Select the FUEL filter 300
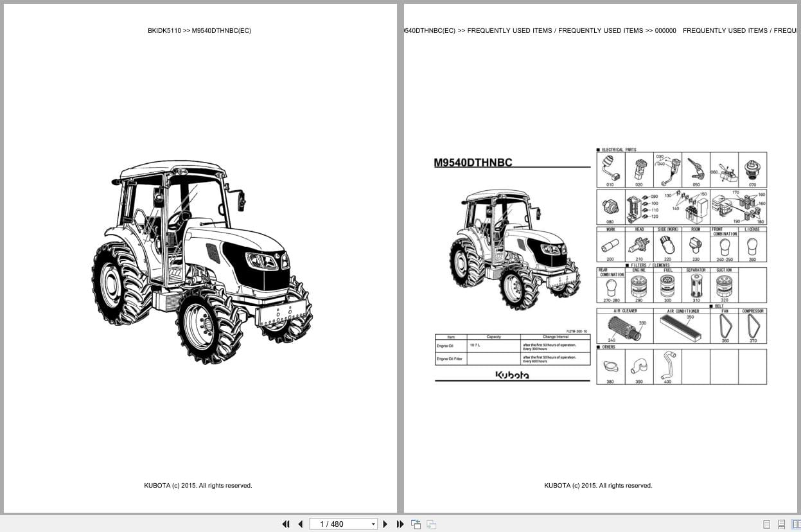Screen dimensions: 801x532 tap(668, 285)
